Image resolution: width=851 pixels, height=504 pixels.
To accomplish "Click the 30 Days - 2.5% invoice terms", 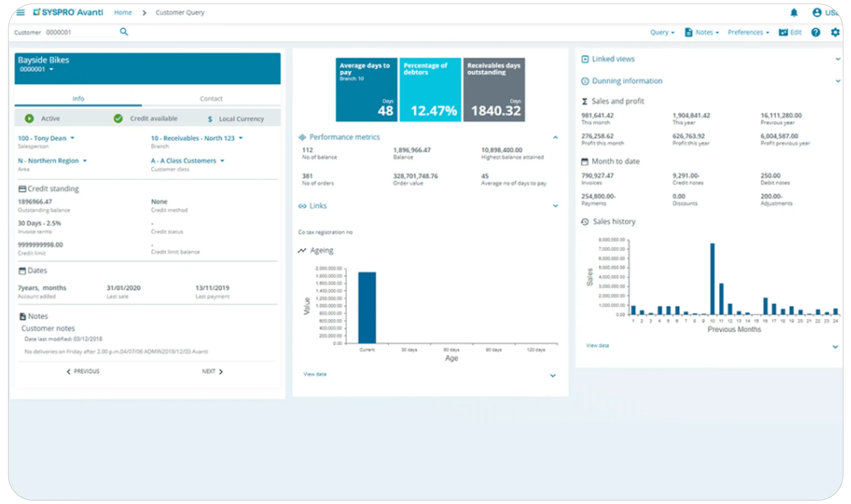I will tap(39, 223).
